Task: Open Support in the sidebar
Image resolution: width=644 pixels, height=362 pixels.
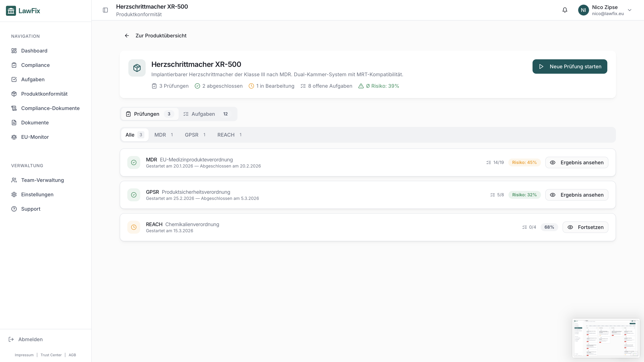Action: tap(46, 209)
